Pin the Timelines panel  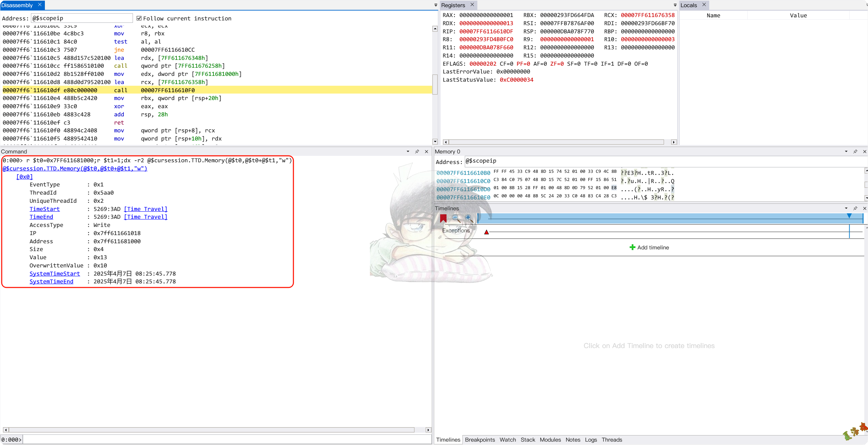[855, 208]
